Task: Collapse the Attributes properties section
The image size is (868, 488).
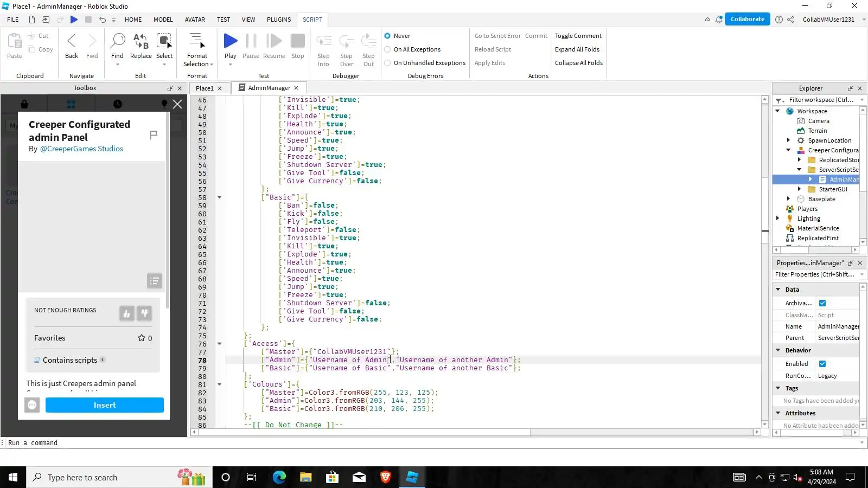Action: point(778,413)
